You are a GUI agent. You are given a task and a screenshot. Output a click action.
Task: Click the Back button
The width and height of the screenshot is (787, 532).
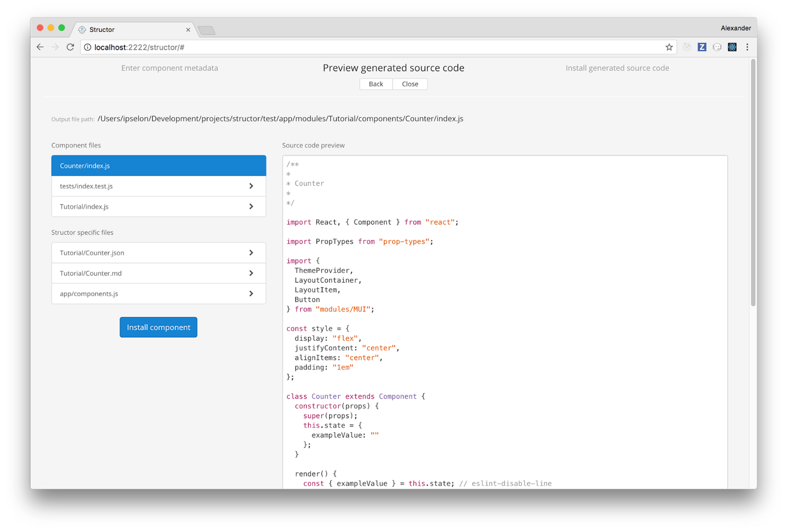tap(376, 84)
